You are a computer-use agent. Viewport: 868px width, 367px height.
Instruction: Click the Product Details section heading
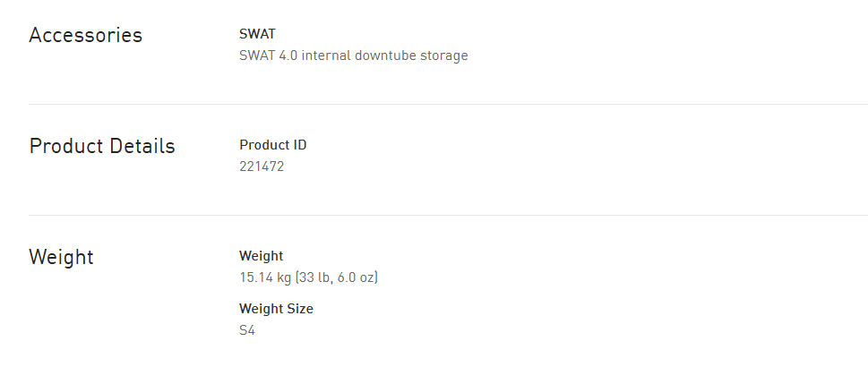point(102,147)
